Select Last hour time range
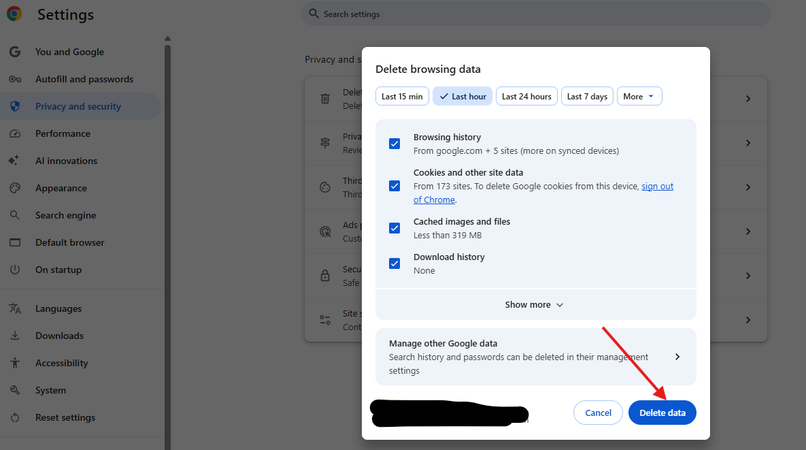Image resolution: width=806 pixels, height=450 pixels. pyautogui.click(x=463, y=96)
